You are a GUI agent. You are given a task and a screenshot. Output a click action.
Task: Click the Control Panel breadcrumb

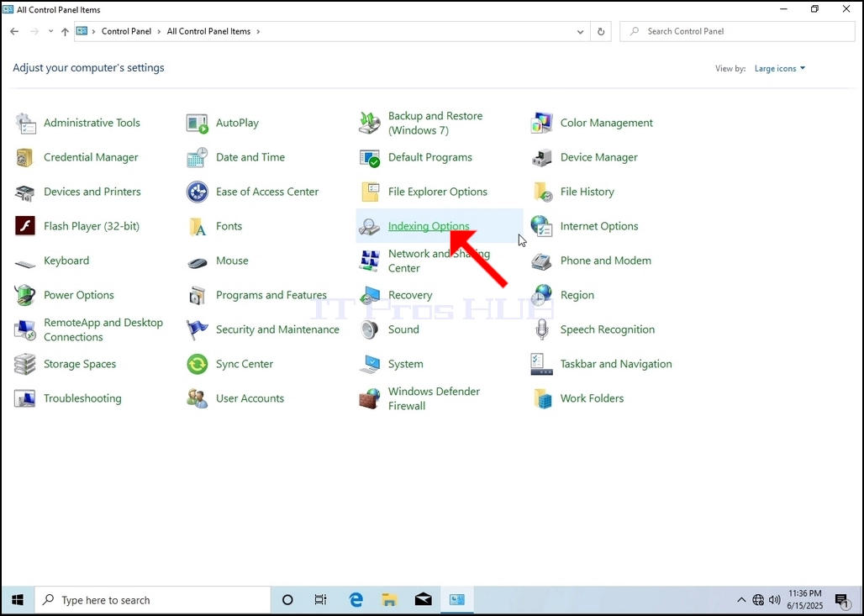click(x=126, y=31)
